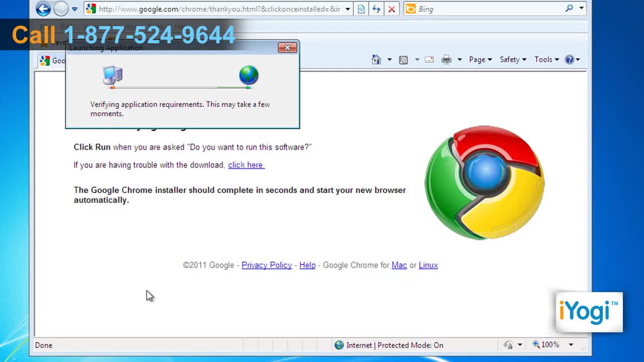Open the Privacy Policy link
The height and width of the screenshot is (362, 644).
click(267, 265)
